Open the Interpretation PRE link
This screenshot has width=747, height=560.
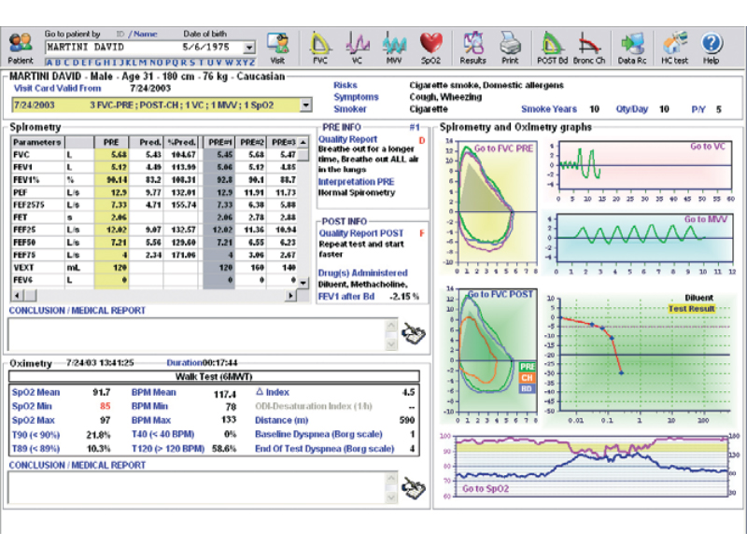click(x=356, y=182)
